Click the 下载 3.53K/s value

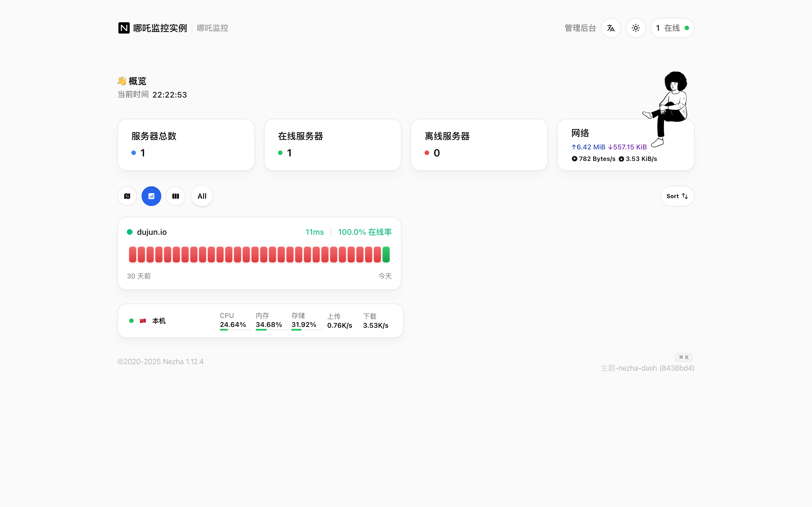375,325
